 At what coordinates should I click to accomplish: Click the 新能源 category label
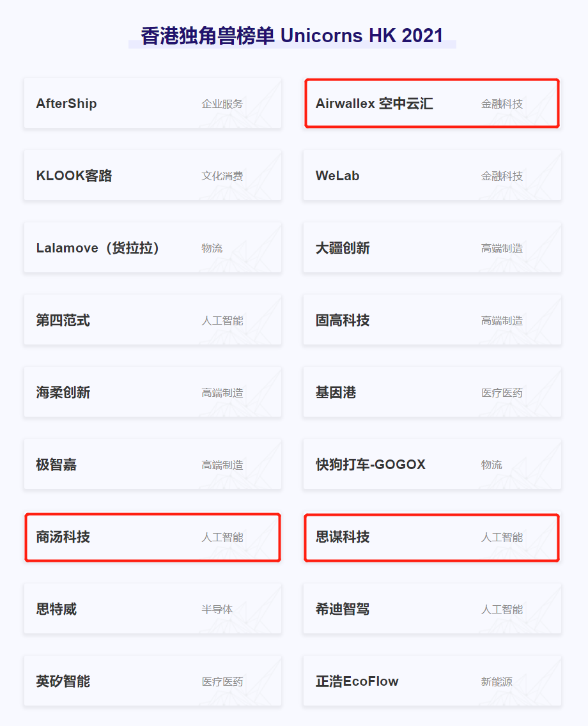497,682
